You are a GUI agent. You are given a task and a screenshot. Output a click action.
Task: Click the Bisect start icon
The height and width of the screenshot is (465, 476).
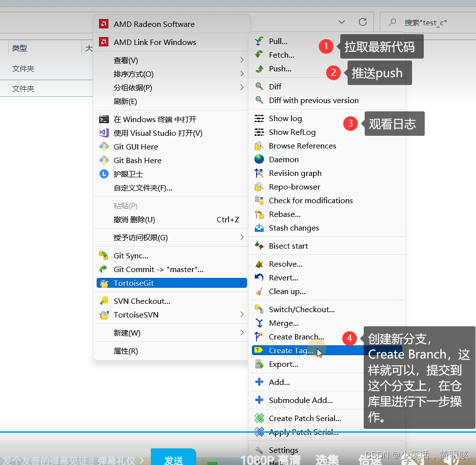pyautogui.click(x=259, y=246)
